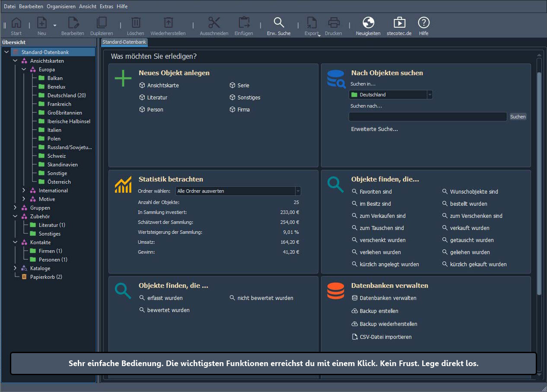Click the Wiederherstellen toolbar icon

coord(168,23)
